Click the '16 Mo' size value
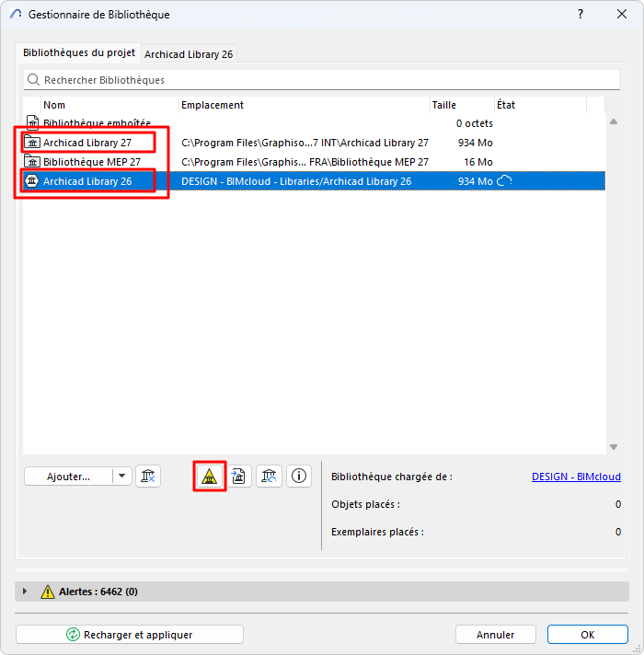The height and width of the screenshot is (655, 644). 478,162
